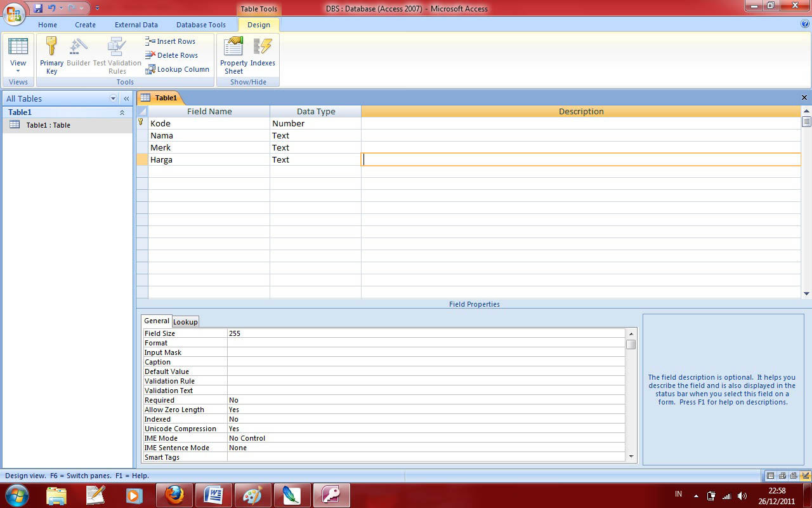
Task: Select the Design ribbon tab
Action: [259, 25]
